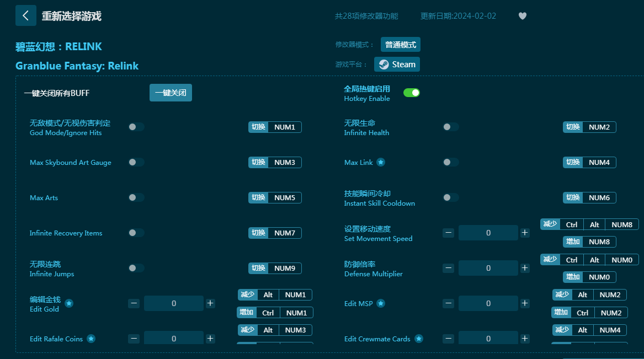The width and height of the screenshot is (644, 359).
Task: Click Alt NUM4 decrease hotkey for Crewmate Cards
Action: (x=589, y=330)
